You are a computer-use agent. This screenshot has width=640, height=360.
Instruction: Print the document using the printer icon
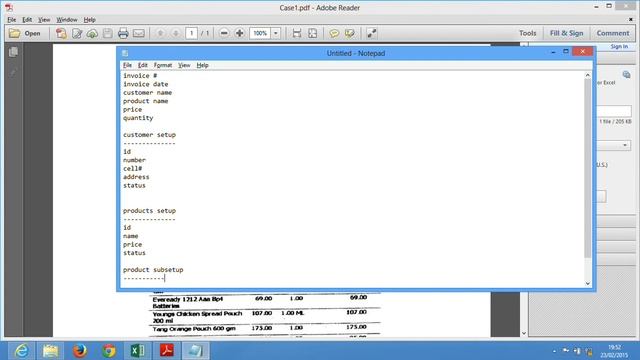123,33
